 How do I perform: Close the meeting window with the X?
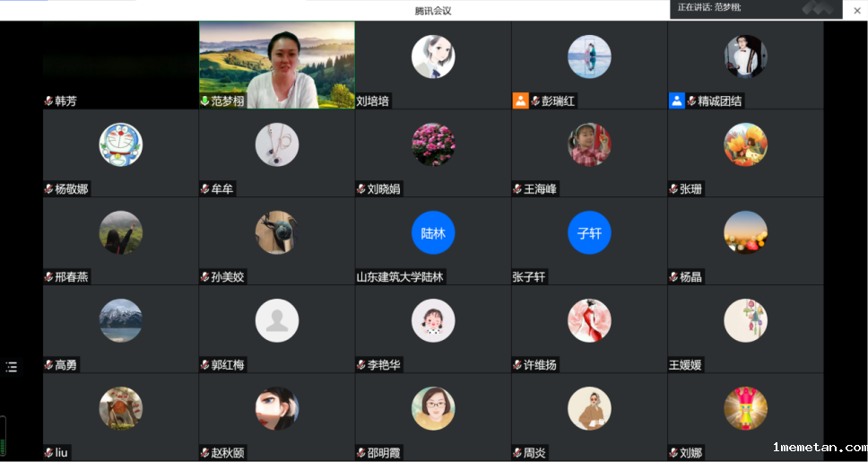click(x=856, y=10)
